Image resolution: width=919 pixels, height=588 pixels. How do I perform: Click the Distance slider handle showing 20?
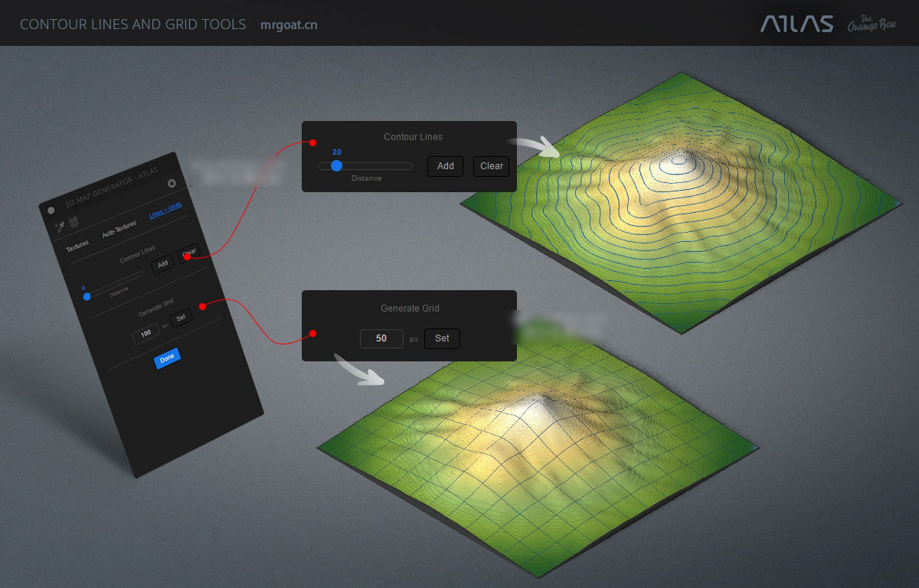[336, 165]
